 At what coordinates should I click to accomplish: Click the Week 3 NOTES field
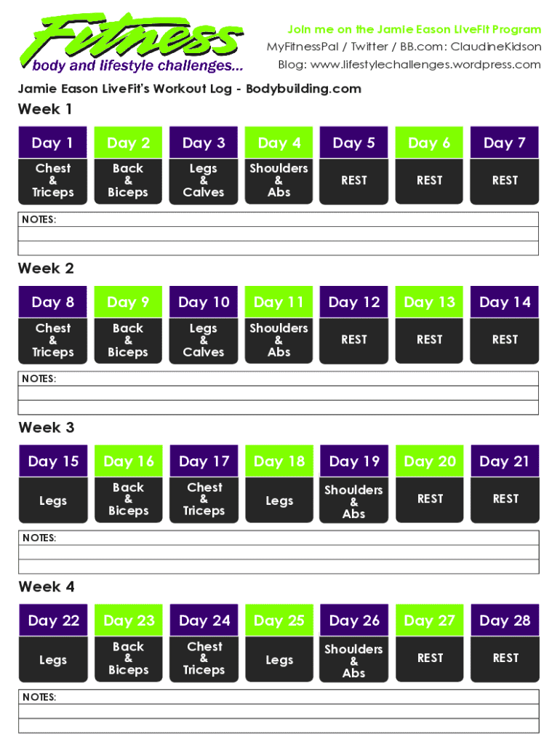click(x=279, y=552)
